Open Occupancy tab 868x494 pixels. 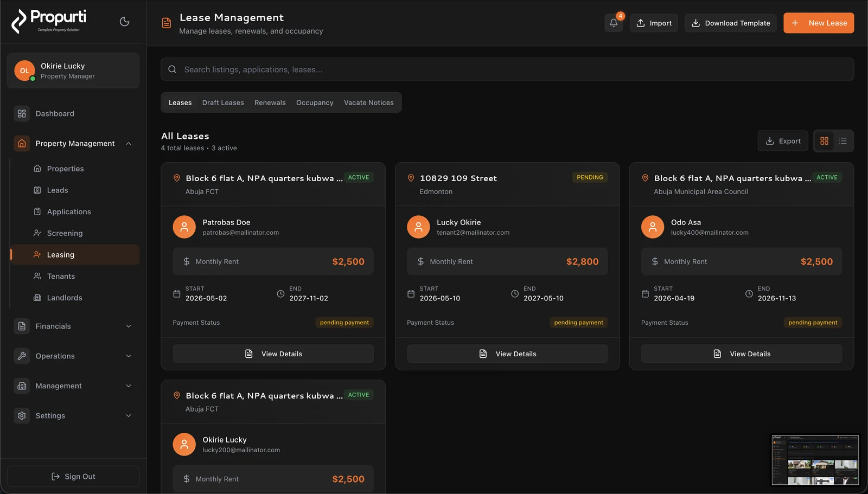pyautogui.click(x=315, y=102)
